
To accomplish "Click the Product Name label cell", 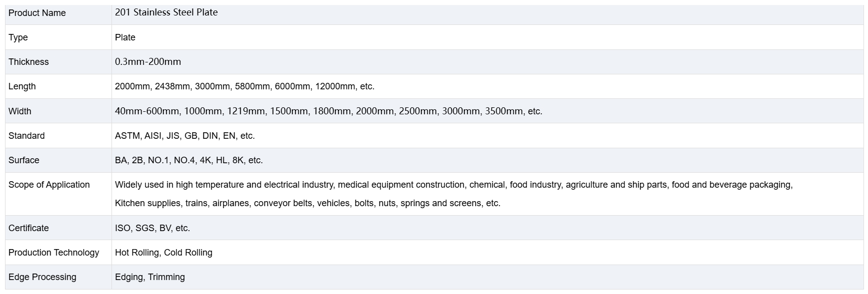I will click(37, 13).
